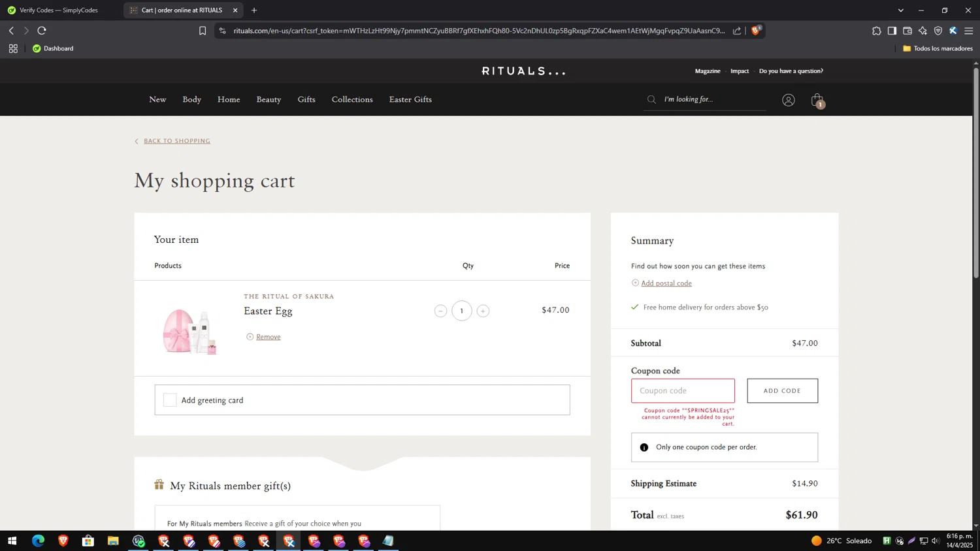Open the 26°C Soleado weather widget
Image resolution: width=980 pixels, height=551 pixels.
841,541
